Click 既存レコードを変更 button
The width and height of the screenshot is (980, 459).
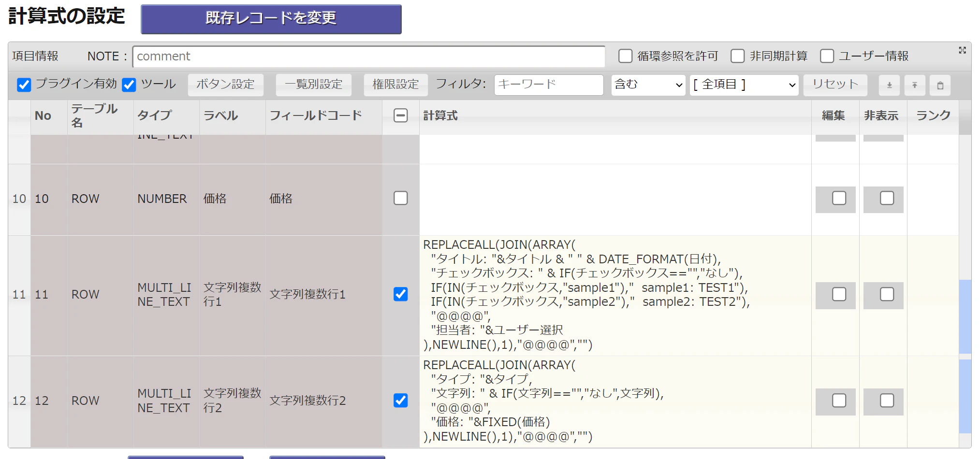(271, 19)
